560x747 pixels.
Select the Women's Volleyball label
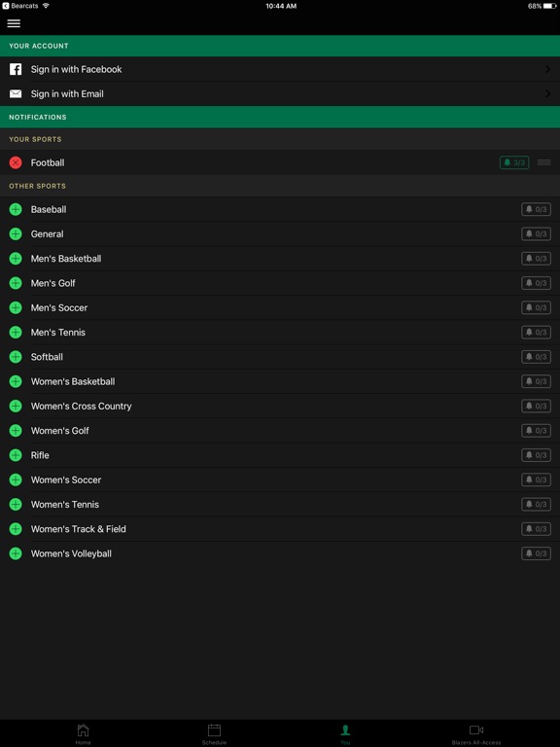coord(71,553)
